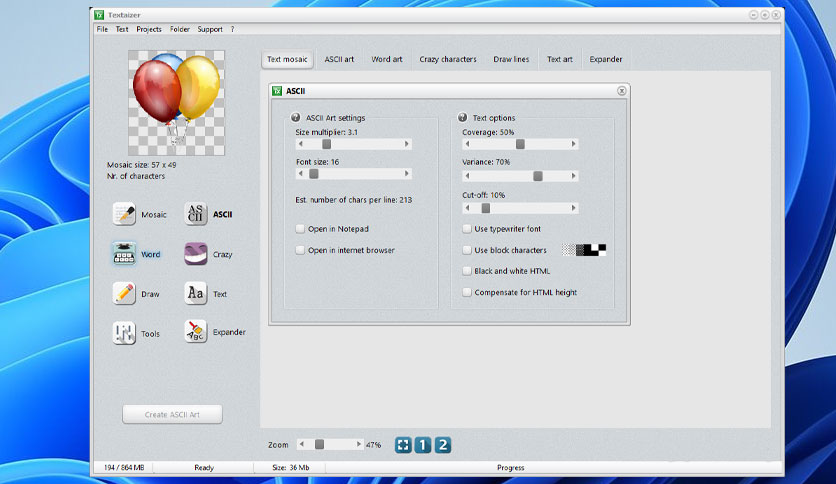
Task: Click the ASCII Art settings help icon
Action: pos(295,117)
